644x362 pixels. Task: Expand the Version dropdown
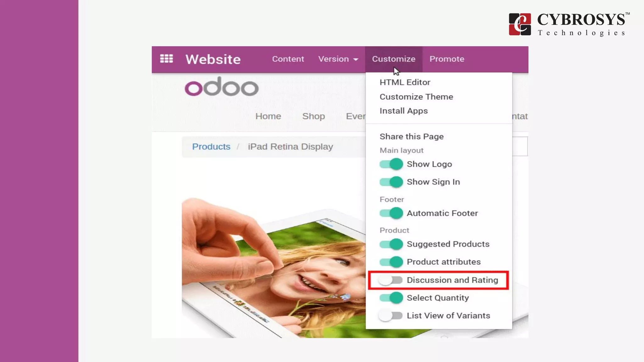[x=338, y=59]
